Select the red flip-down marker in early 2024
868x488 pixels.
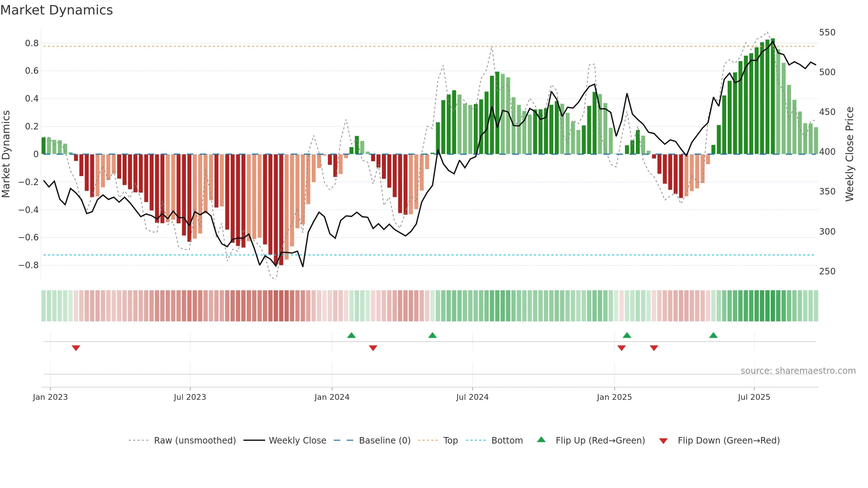point(373,348)
